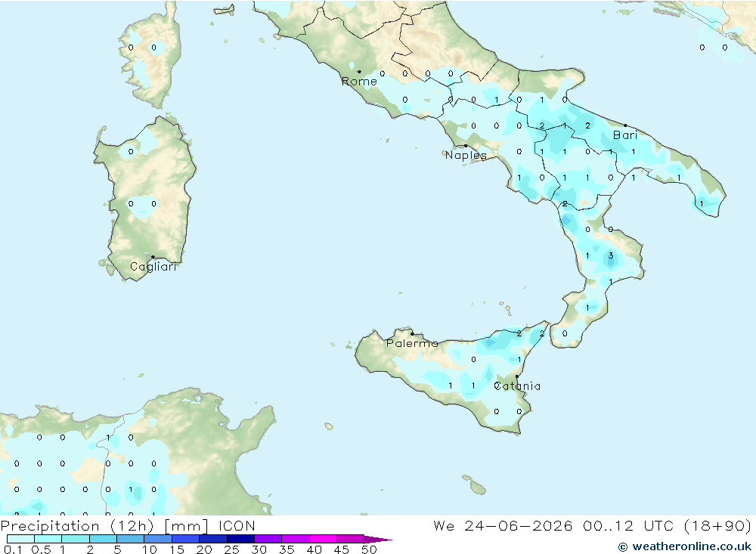756x554 pixels.
Task: Click the 50 legend scale label
Action: coord(370,549)
